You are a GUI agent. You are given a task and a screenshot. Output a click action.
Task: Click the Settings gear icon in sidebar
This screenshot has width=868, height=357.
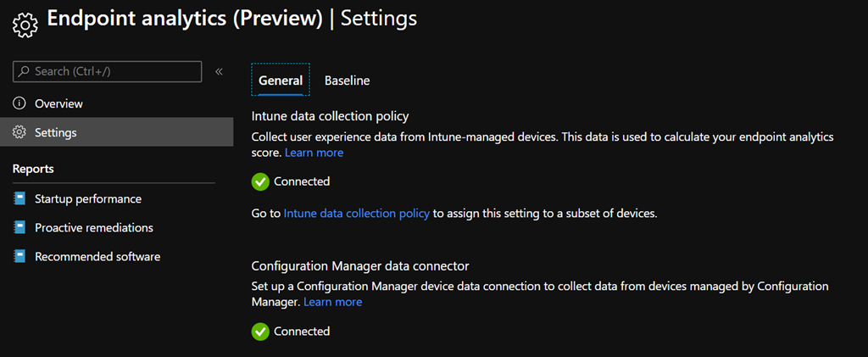tap(19, 133)
